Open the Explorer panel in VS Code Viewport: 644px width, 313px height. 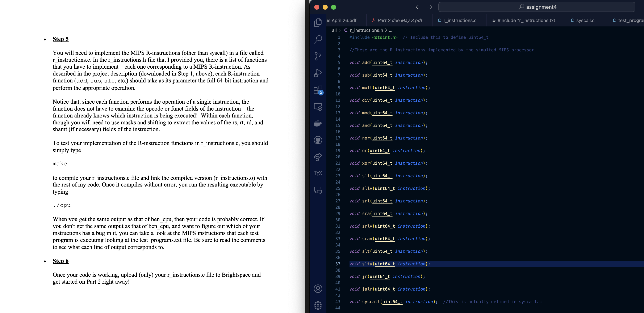pyautogui.click(x=318, y=22)
